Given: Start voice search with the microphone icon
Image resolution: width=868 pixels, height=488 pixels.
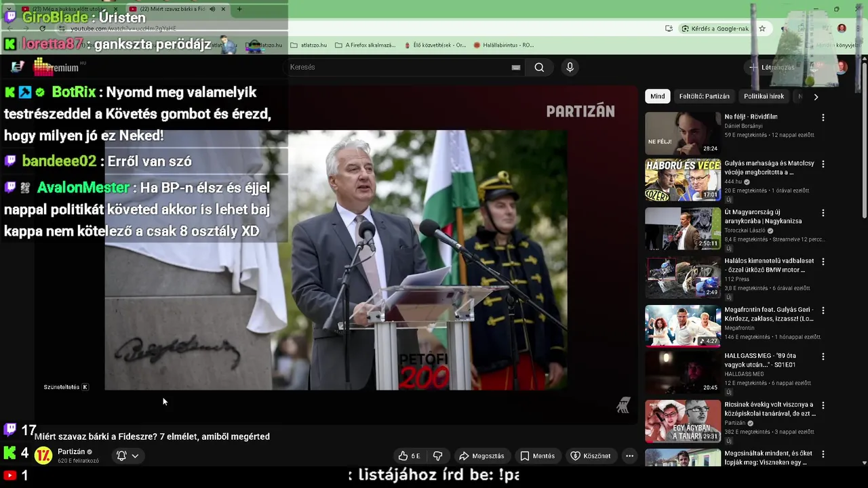Looking at the screenshot, I should pos(570,67).
